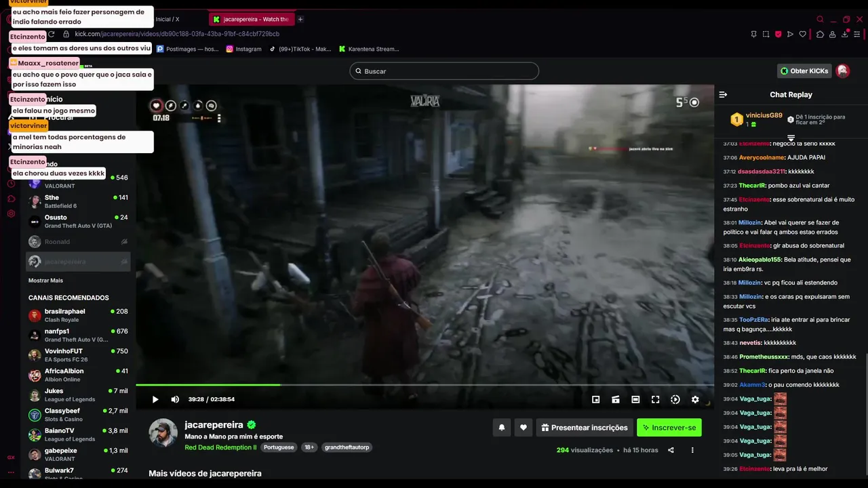Open the ad blocker shield icon

[778, 34]
